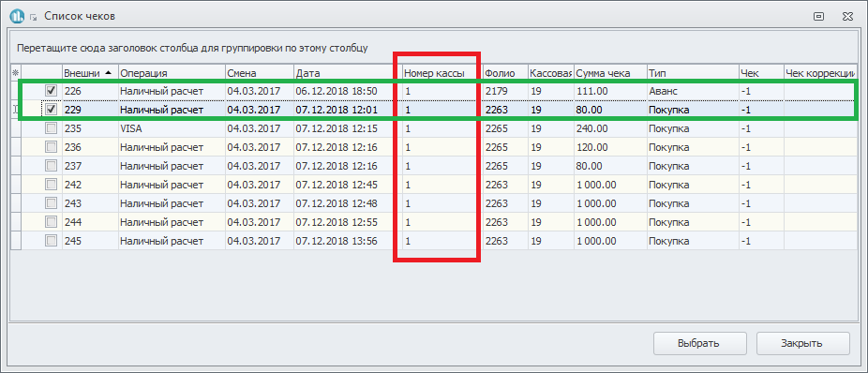
Task: Select the VISA operation cell
Action: click(172, 128)
